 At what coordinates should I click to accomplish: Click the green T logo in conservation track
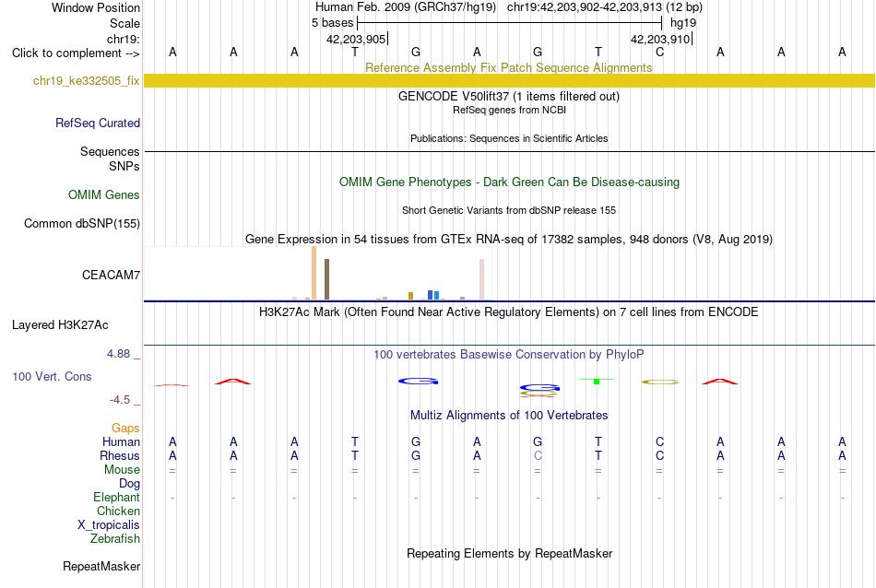(x=597, y=381)
